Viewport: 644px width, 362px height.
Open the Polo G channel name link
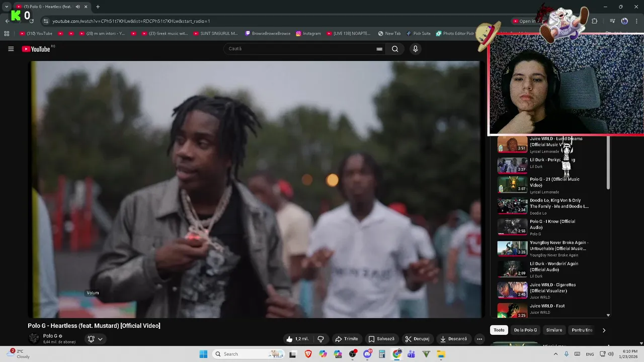click(x=50, y=336)
